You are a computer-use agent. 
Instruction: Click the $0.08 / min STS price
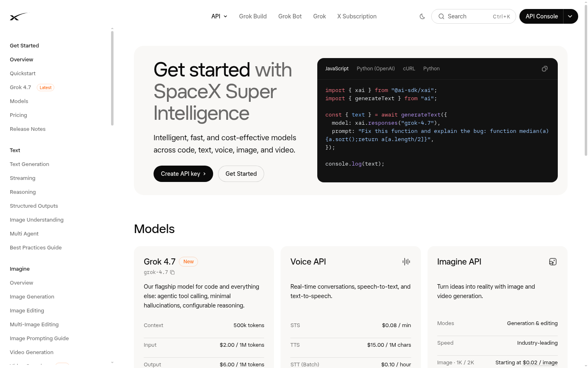[396, 325]
